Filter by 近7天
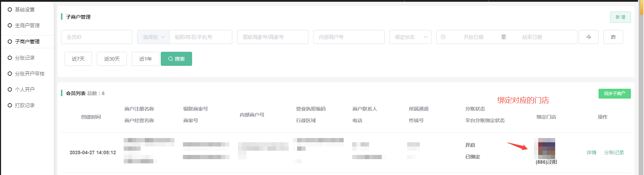 [78, 59]
